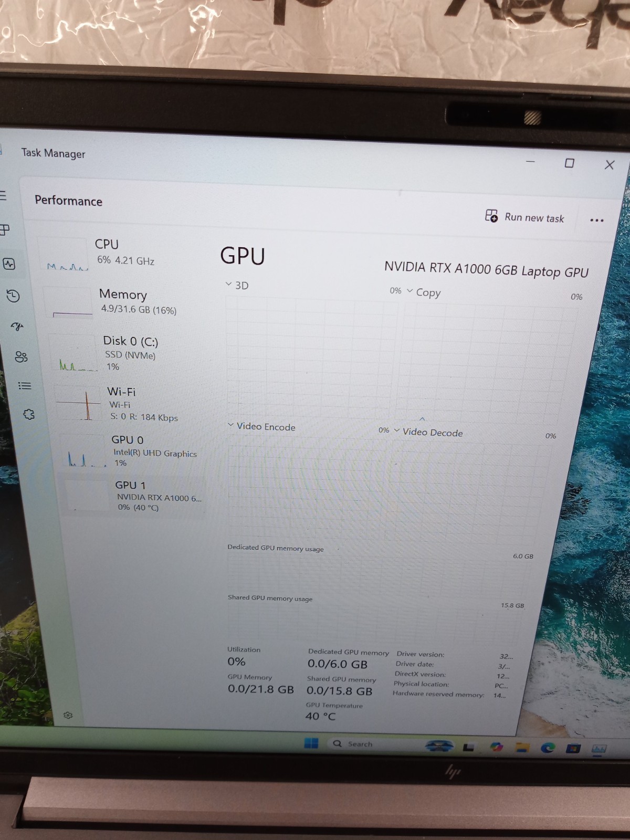Image resolution: width=630 pixels, height=840 pixels.
Task: Click the '0.0/21.8 GB' GPU Memory value
Action: [260, 689]
